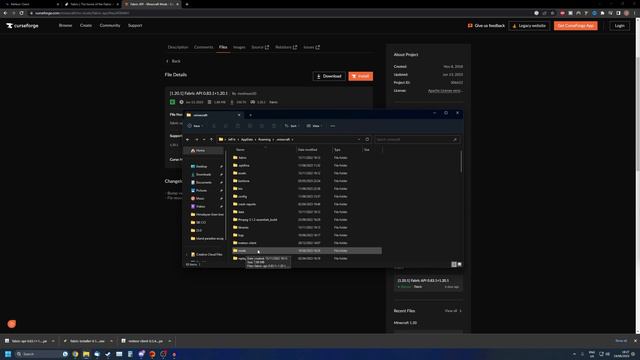Screen dimensions: 640x360
Task: Click the browser back arrow
Action: (x=5, y=13)
